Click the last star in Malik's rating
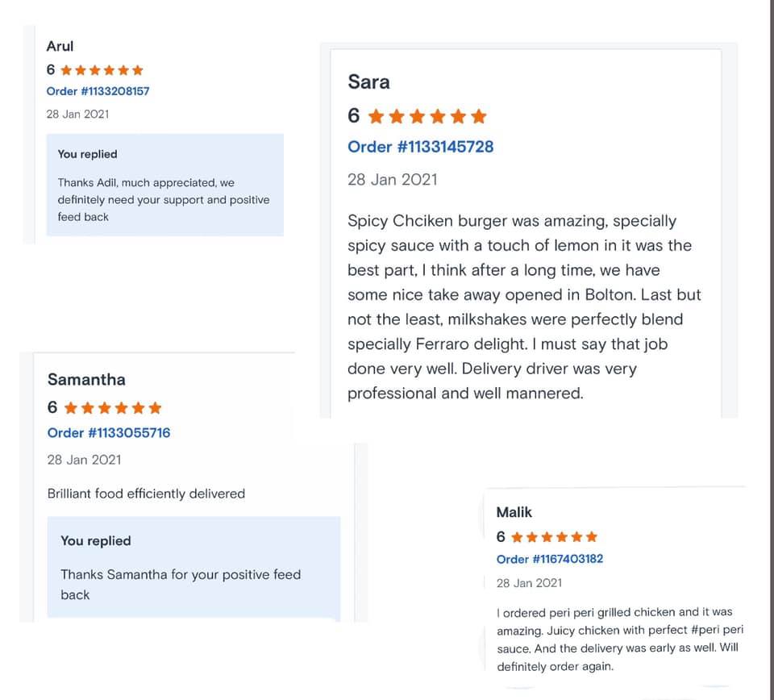Screen dimensions: 774x700 point(592,537)
